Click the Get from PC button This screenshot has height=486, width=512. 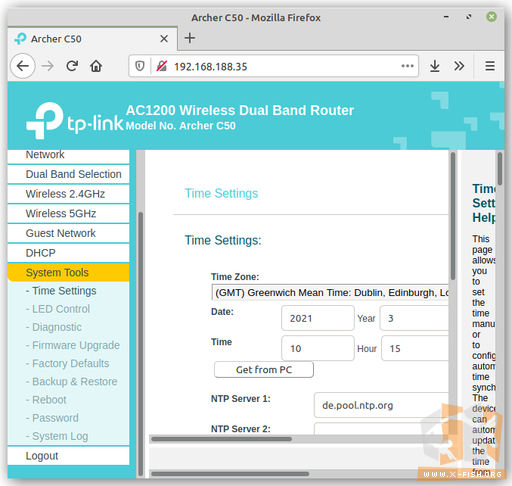click(x=264, y=369)
